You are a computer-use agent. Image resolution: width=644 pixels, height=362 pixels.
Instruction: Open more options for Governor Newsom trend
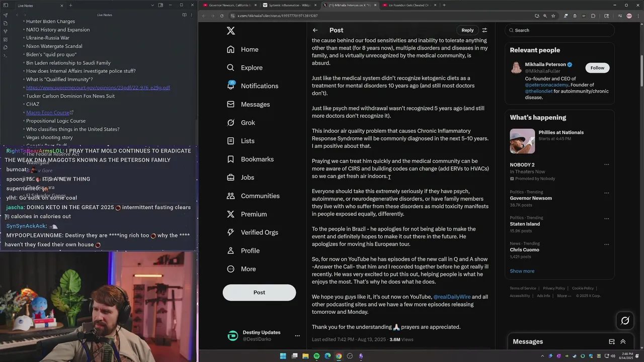(x=606, y=193)
